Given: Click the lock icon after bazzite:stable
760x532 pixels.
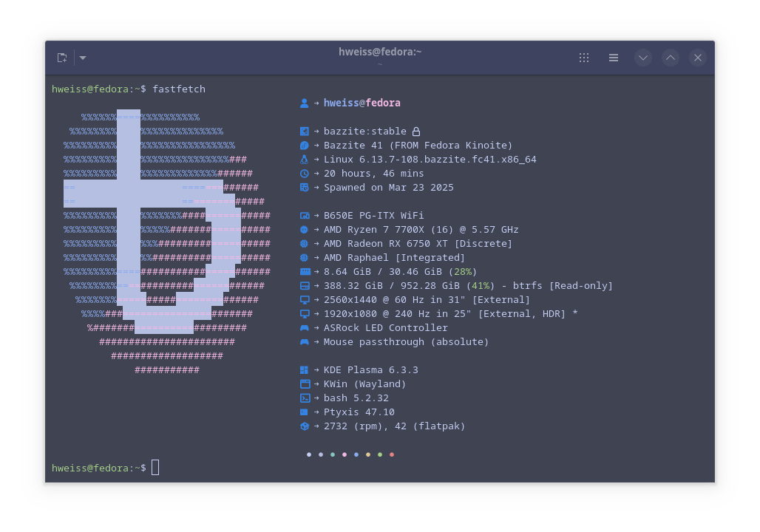Looking at the screenshot, I should [x=416, y=132].
